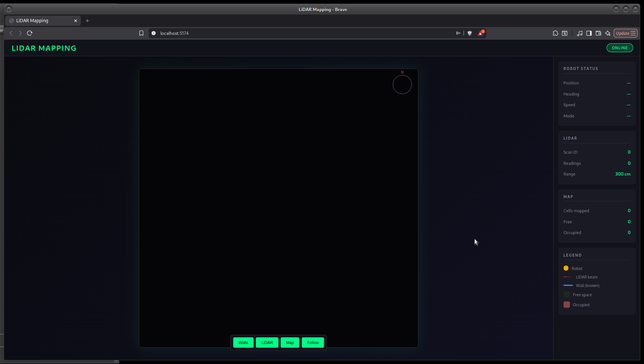Click the Brave Shields lion icon
This screenshot has width=644, height=364.
(469, 33)
